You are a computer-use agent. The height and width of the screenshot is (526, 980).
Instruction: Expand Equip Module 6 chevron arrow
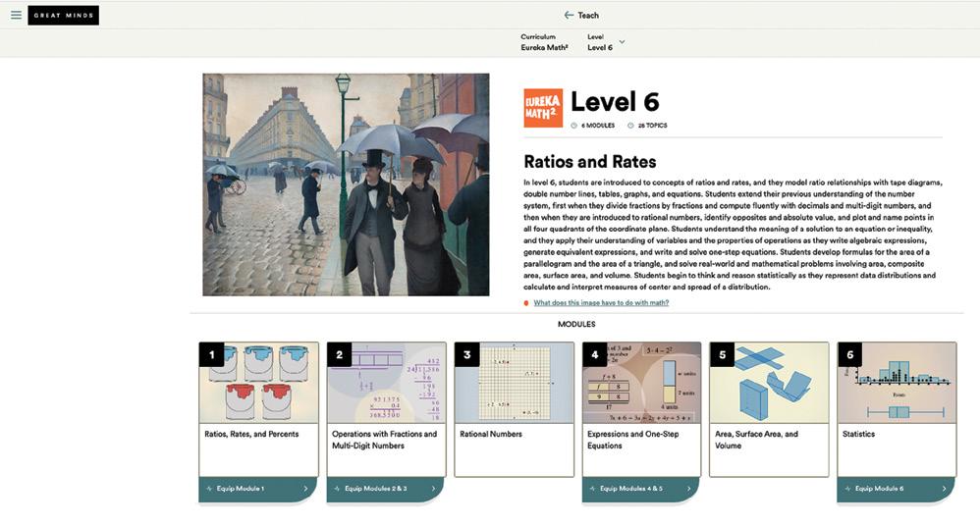(944, 489)
